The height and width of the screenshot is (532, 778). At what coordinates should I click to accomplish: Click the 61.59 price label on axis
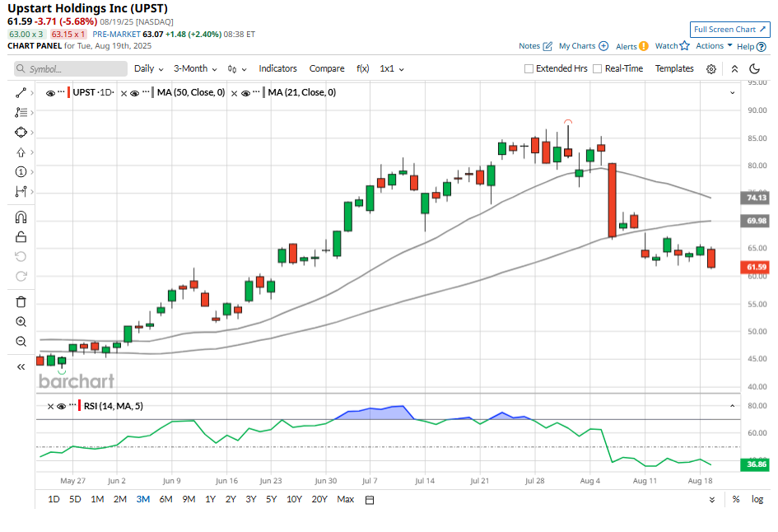pos(753,268)
